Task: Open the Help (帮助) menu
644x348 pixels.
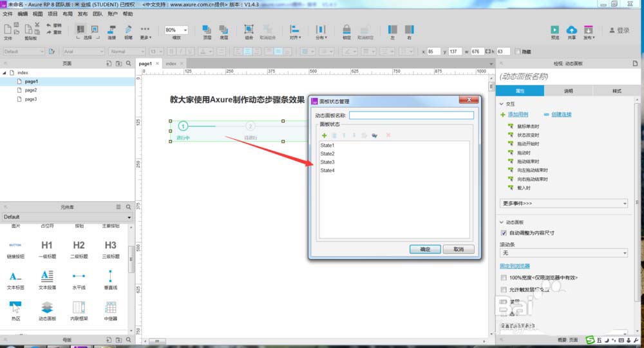Action: pyautogui.click(x=128, y=14)
